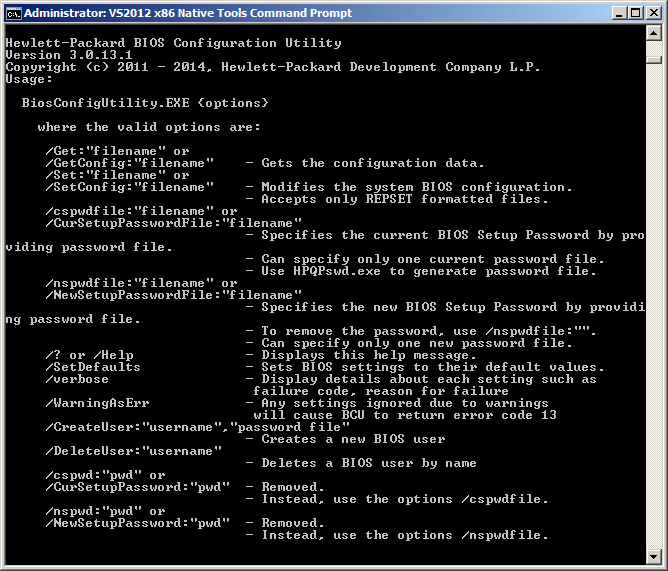
Task: Click the /CreateUser option text
Action: click(x=198, y=427)
